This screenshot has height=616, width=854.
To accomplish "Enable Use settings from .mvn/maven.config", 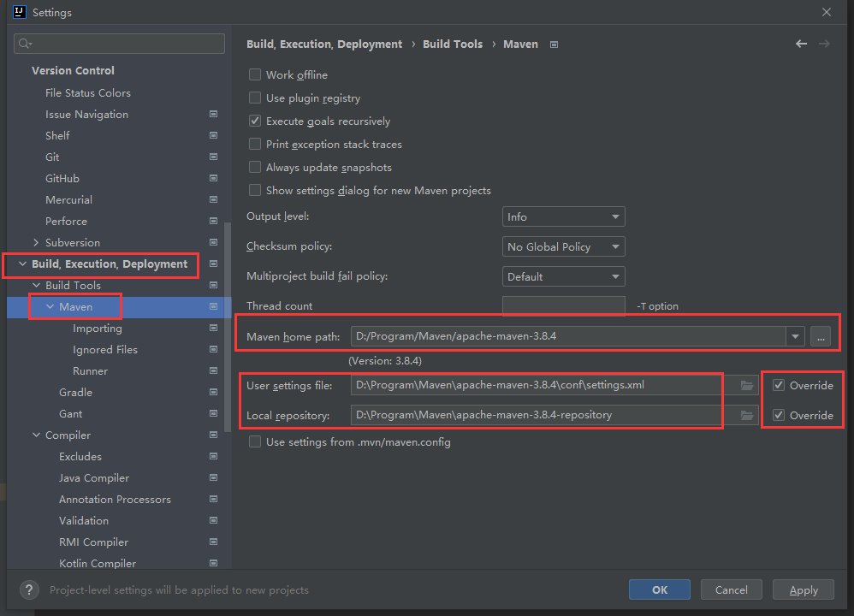I will pyautogui.click(x=255, y=441).
